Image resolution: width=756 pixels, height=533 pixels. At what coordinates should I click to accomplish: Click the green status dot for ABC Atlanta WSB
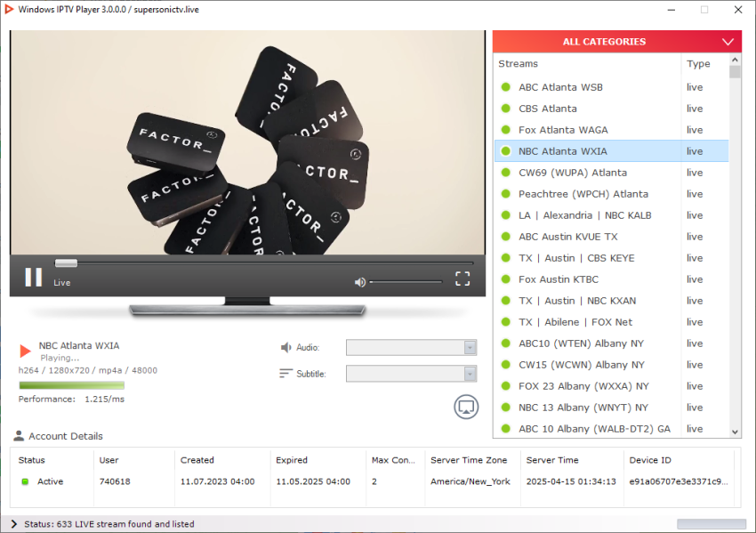click(506, 87)
